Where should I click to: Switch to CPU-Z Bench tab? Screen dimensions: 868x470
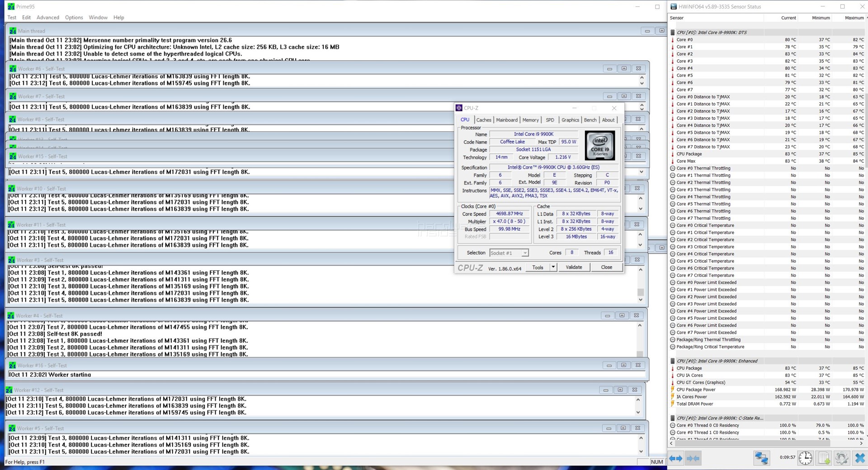(x=590, y=120)
